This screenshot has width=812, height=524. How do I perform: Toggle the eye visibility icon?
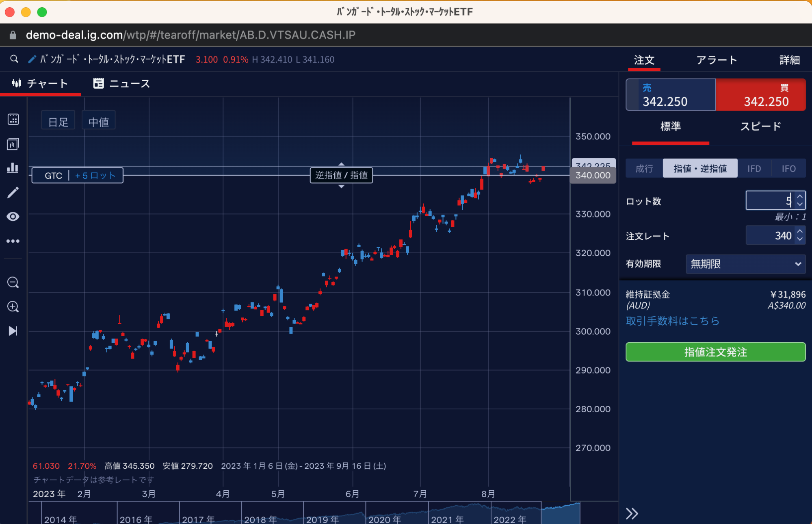(x=13, y=217)
